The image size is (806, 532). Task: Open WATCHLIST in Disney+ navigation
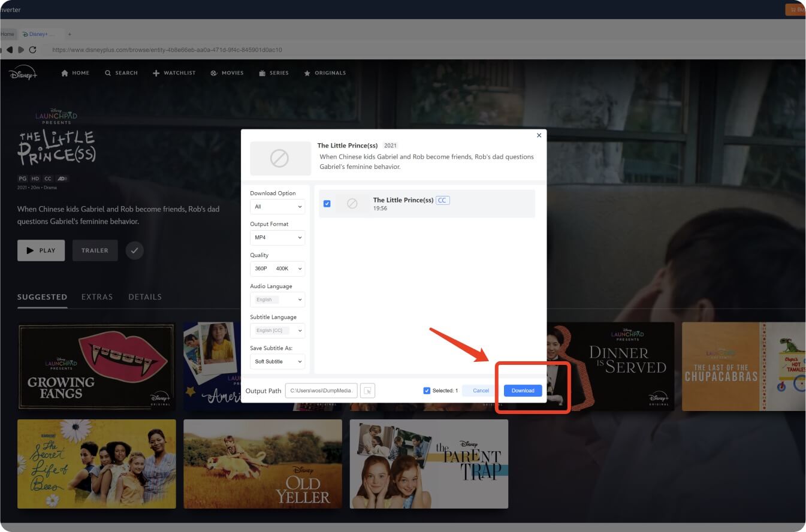coord(174,73)
